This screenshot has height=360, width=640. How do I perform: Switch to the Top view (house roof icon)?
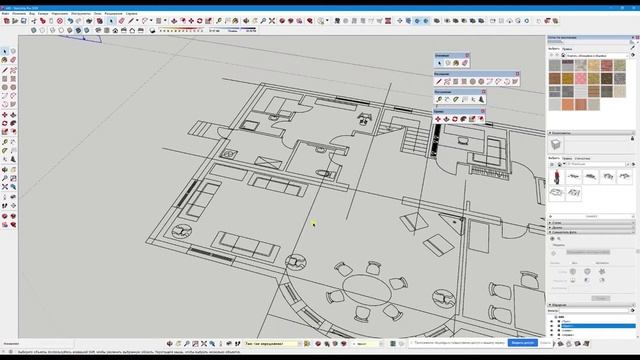pos(107,31)
